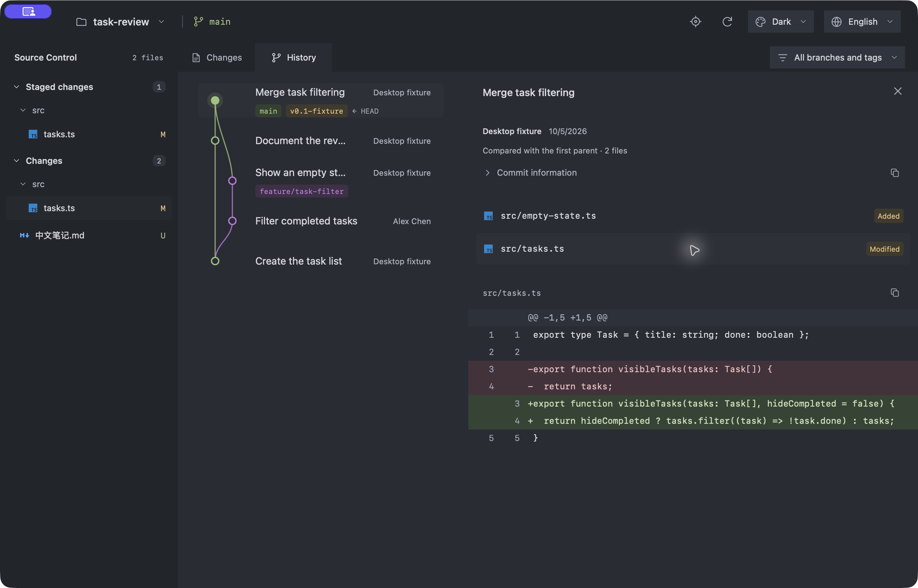
Task: Select the main branch label in header
Action: 219,22
